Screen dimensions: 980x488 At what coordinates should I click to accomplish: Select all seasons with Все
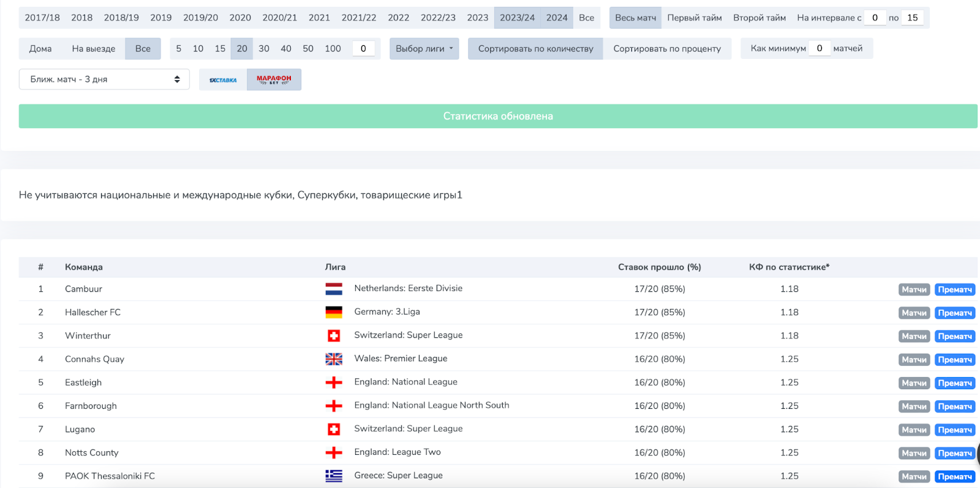[586, 18]
